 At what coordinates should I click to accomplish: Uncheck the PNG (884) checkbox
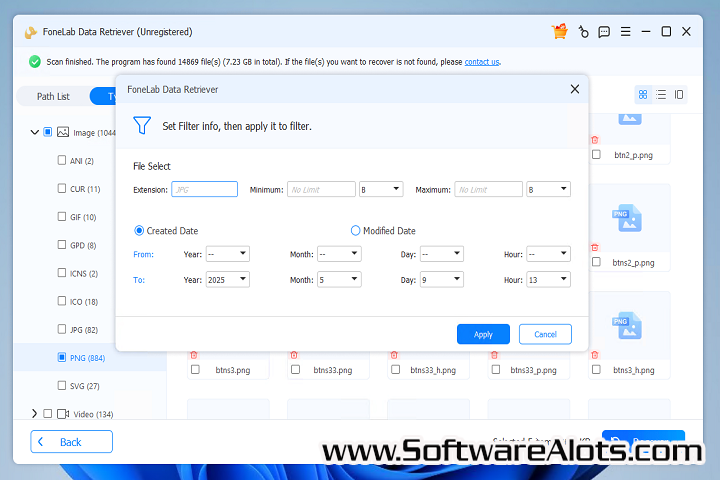(62, 357)
